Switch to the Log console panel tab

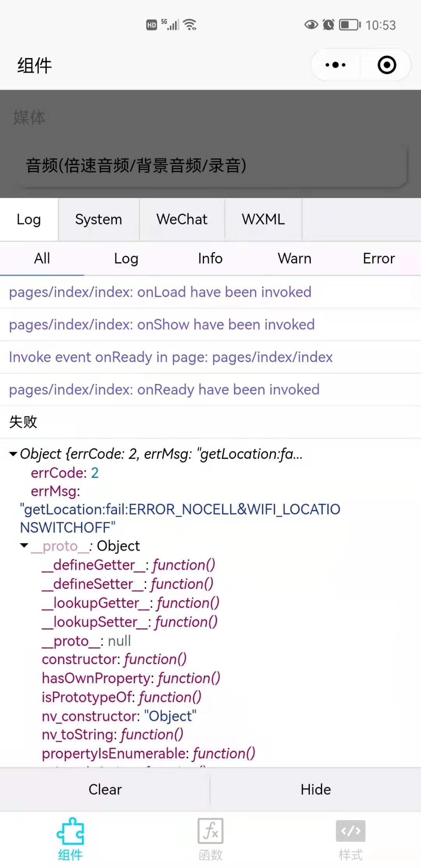29,219
